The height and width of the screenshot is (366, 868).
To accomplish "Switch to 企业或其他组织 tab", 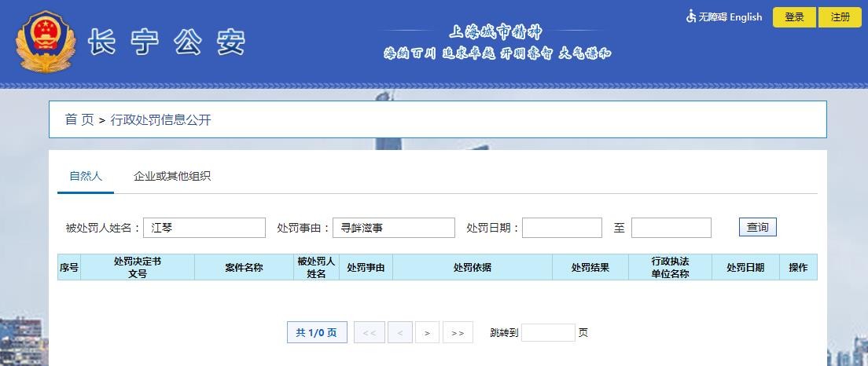I will click(x=172, y=176).
